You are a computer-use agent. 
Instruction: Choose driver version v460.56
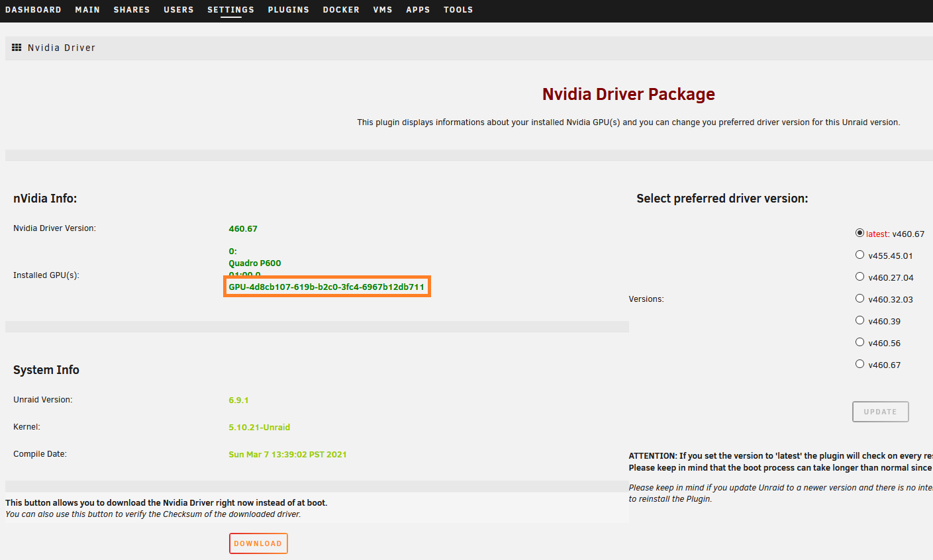[x=859, y=342]
